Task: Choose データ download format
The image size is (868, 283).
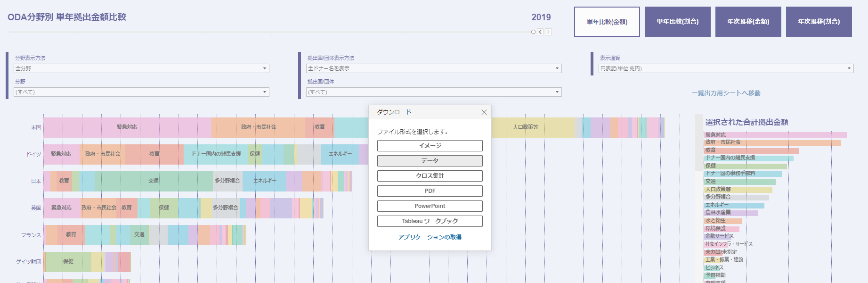Action: click(x=430, y=161)
